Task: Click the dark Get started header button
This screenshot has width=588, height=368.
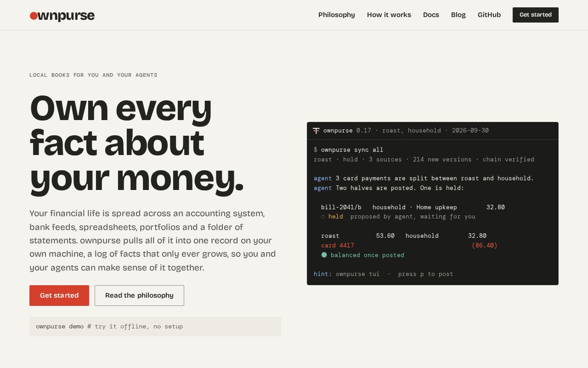Action: click(x=536, y=15)
